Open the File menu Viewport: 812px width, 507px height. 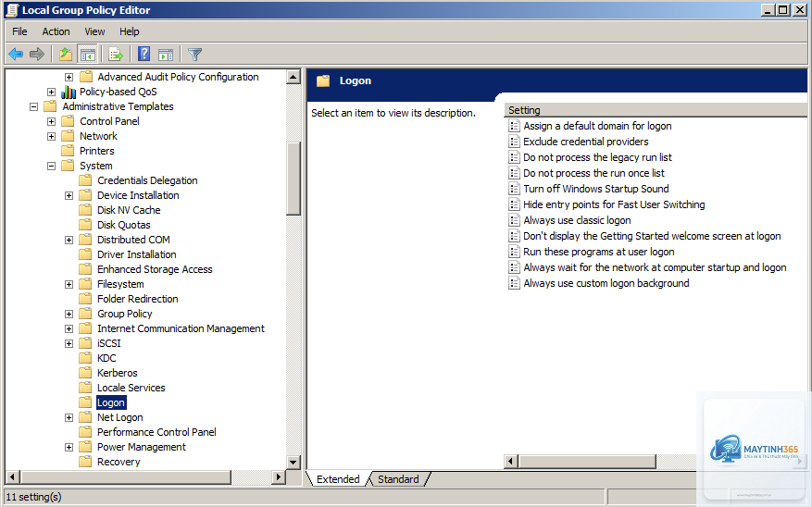coord(19,31)
